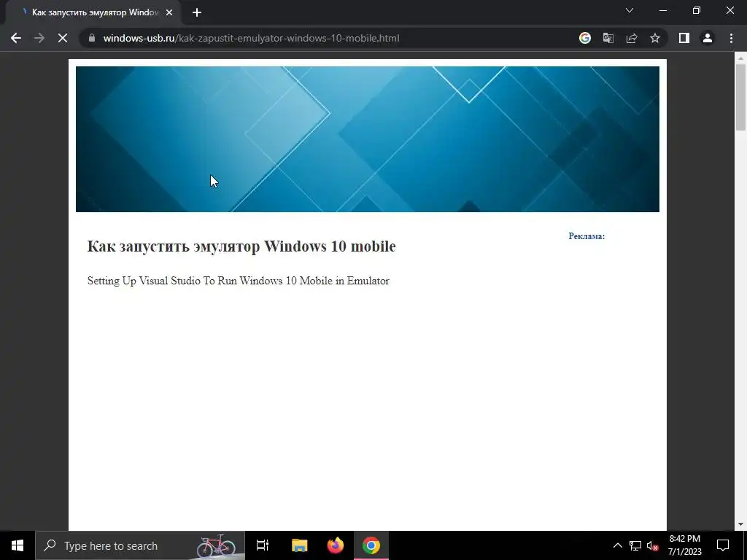Click the blue header banner image
Screen dimensions: 747x560
[x=368, y=139]
